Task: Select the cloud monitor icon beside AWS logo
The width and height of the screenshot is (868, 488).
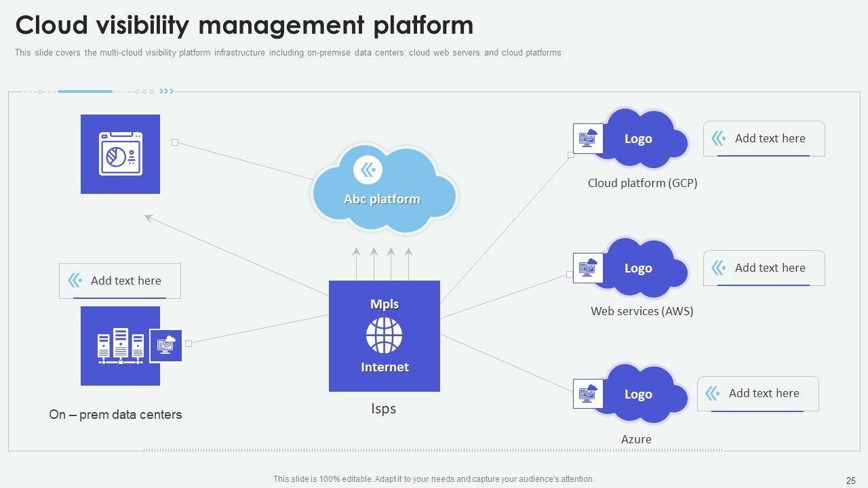Action: [587, 268]
